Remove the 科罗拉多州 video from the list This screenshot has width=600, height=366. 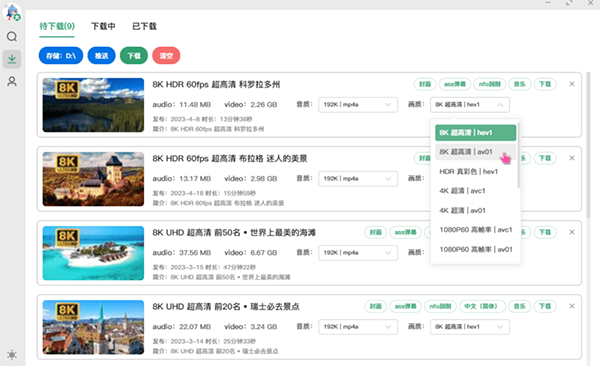pos(572,84)
